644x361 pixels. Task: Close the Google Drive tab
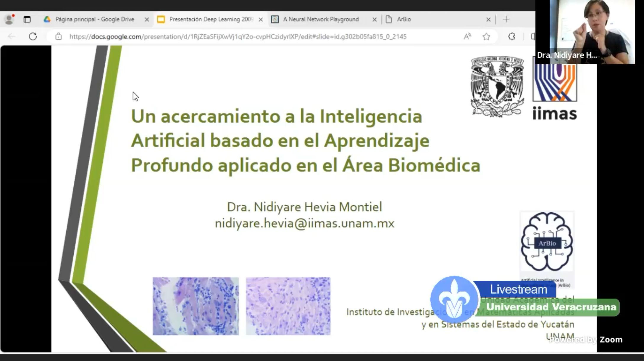point(147,20)
